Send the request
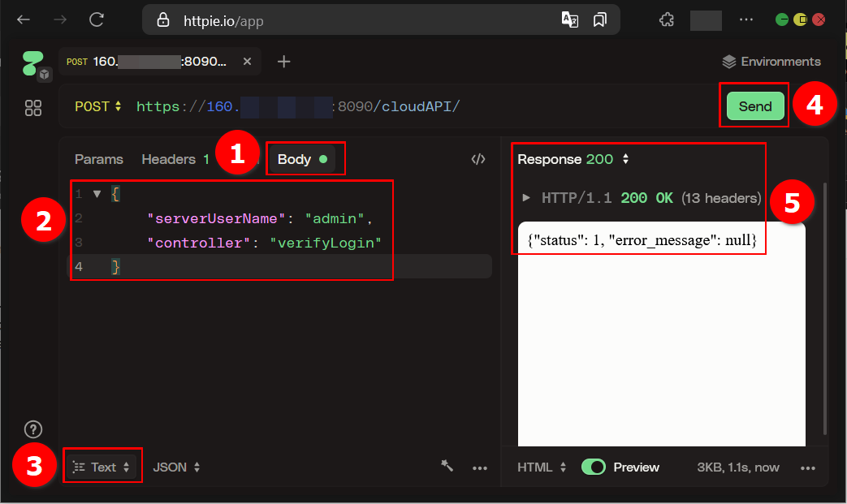The image size is (847, 504). coord(754,106)
